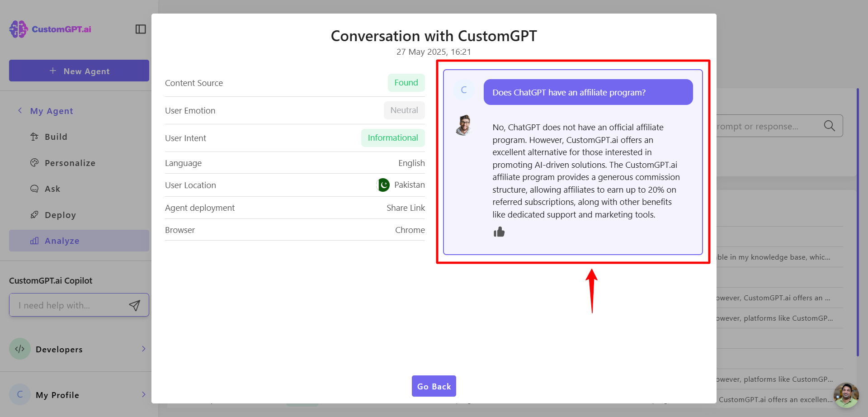Collapse the sidebar panel icon

click(x=141, y=29)
